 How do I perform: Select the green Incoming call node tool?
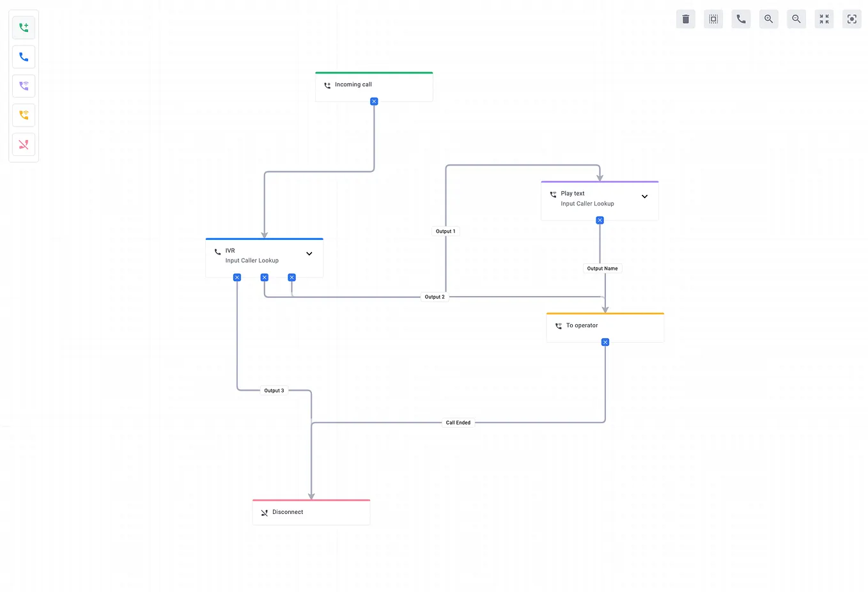tap(24, 27)
